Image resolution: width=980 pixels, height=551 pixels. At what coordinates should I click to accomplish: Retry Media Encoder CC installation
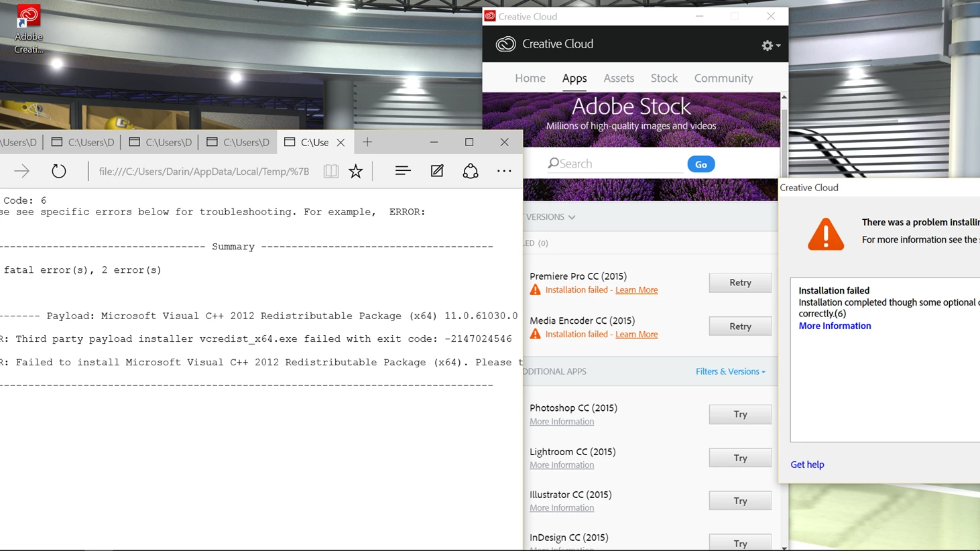coord(740,326)
